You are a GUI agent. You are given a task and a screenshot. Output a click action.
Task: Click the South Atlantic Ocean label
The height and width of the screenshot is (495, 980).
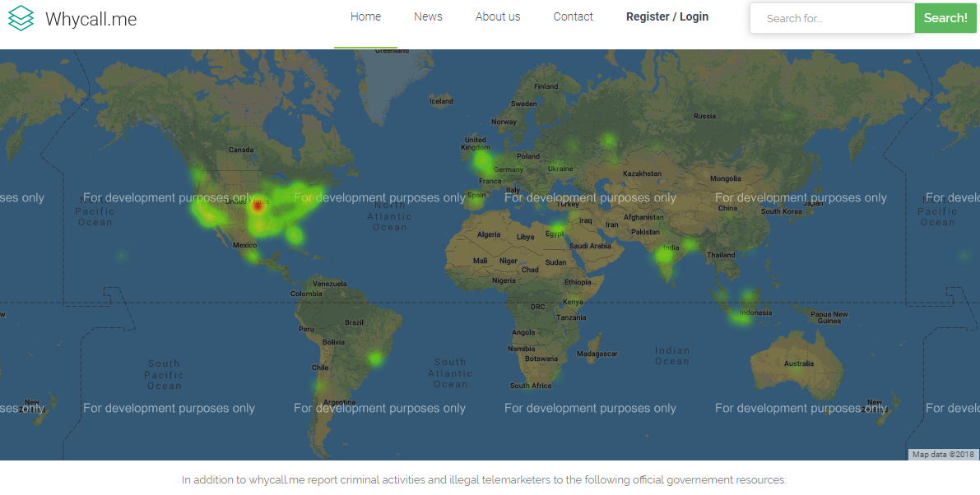450,373
